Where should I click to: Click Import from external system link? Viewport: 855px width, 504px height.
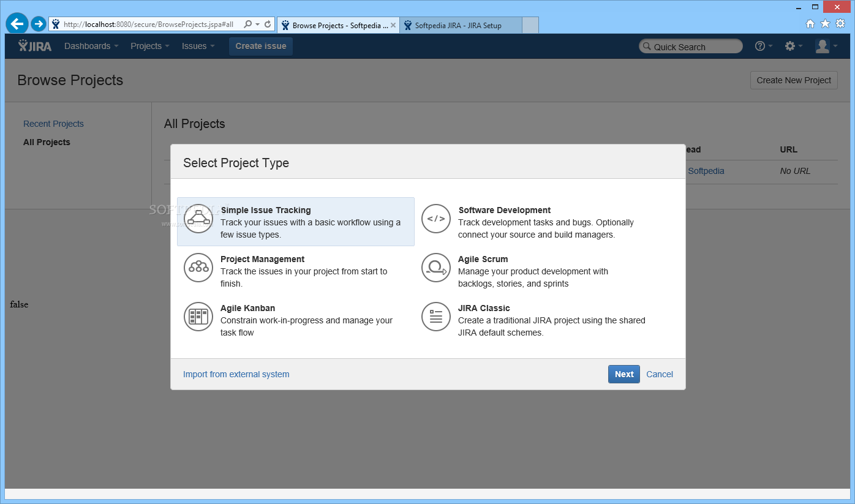(x=236, y=374)
